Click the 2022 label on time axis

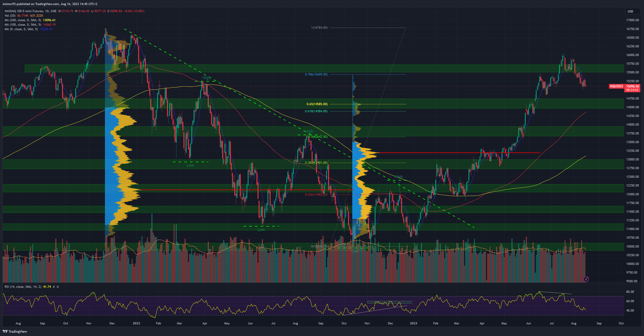pyautogui.click(x=136, y=323)
